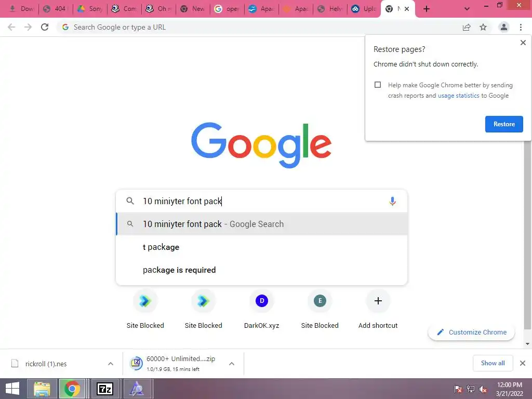This screenshot has height=399, width=532.
Task: Close the Restore pages popup
Action: (523, 43)
